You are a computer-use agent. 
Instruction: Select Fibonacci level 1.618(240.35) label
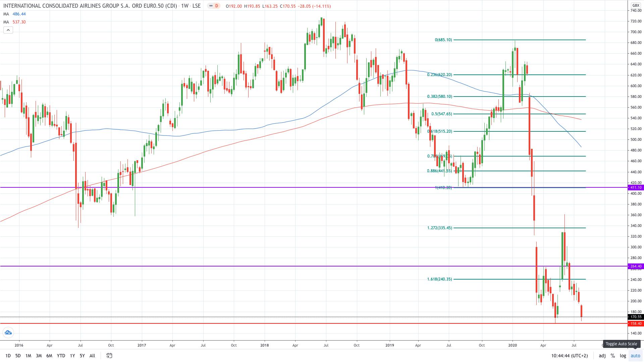coord(439,279)
